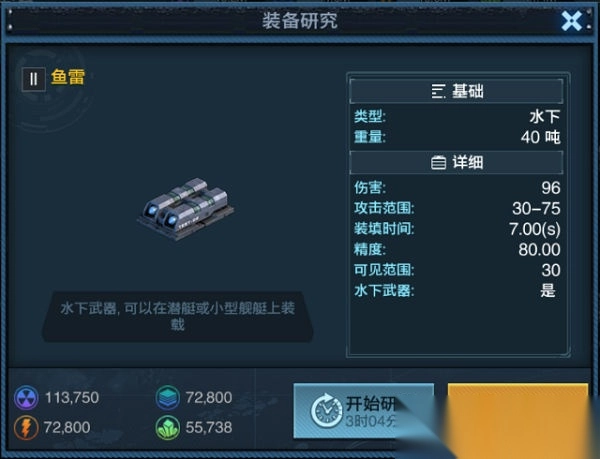Viewport: 600px width, 459px height.
Task: Tap the green crystal resource icon
Action: pyautogui.click(x=168, y=427)
